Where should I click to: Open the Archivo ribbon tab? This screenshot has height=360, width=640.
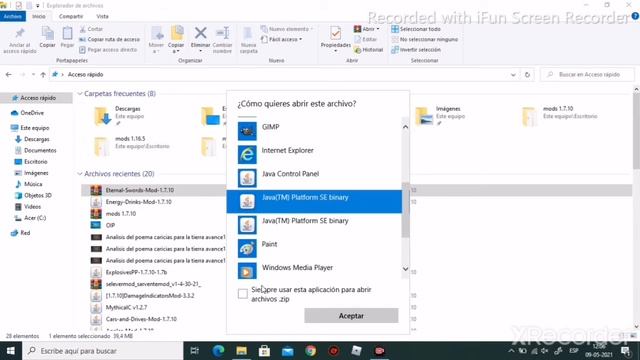tap(13, 16)
